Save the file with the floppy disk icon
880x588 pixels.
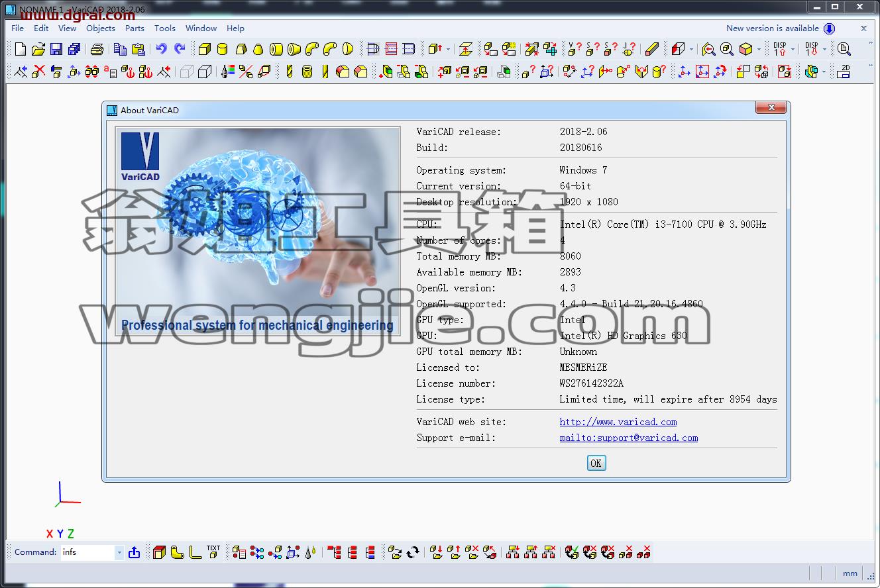[x=56, y=49]
